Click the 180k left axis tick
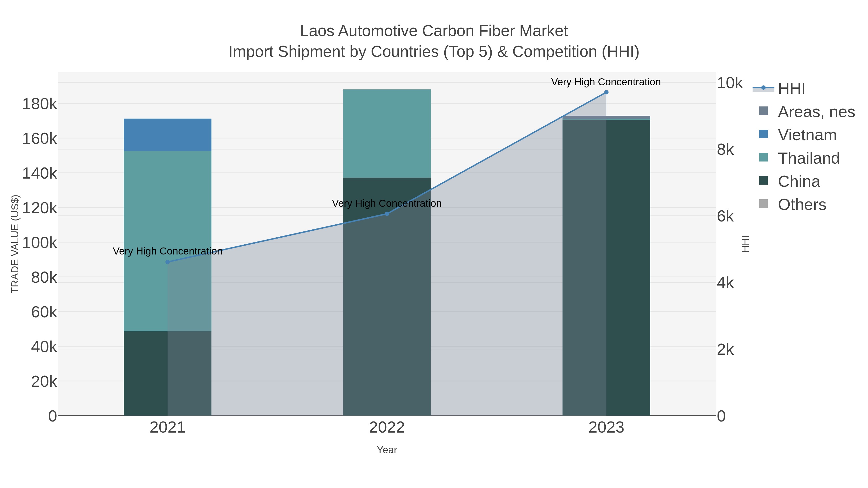868x488 pixels. click(40, 104)
